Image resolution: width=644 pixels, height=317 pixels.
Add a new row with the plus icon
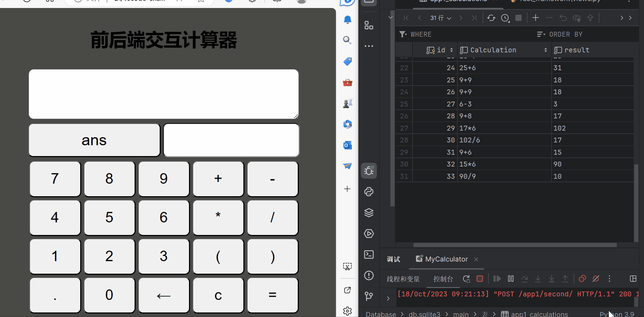click(536, 18)
